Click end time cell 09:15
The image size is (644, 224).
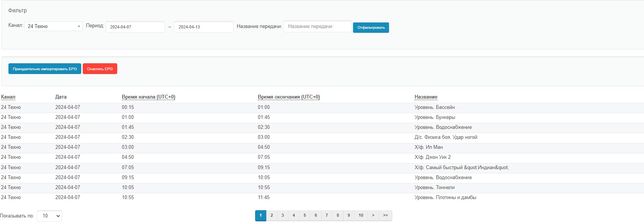(x=264, y=168)
